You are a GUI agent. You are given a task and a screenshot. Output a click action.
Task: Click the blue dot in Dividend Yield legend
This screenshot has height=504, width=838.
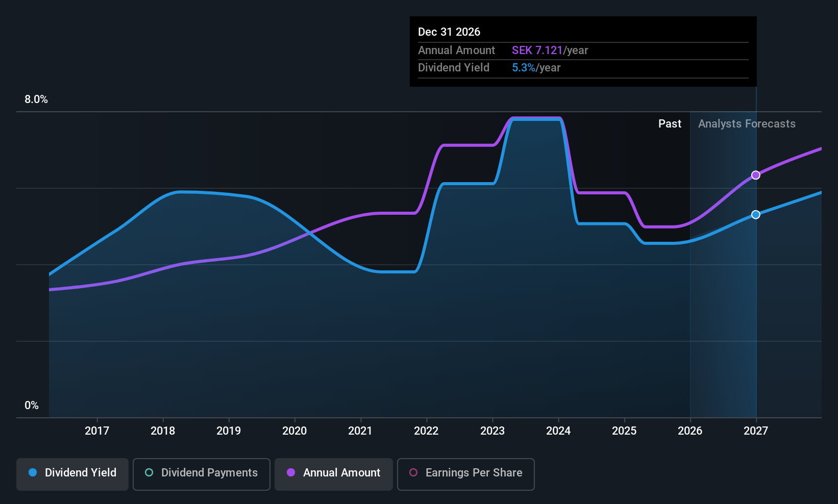(33, 472)
